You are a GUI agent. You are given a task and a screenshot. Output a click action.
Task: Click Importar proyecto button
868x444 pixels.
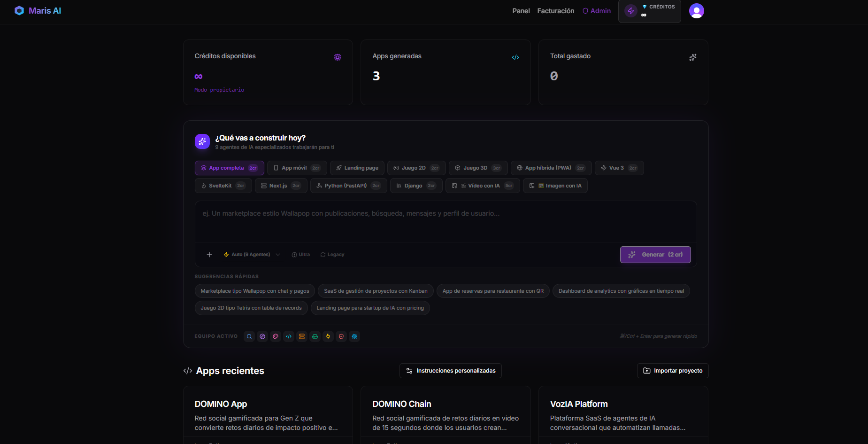[673, 371]
